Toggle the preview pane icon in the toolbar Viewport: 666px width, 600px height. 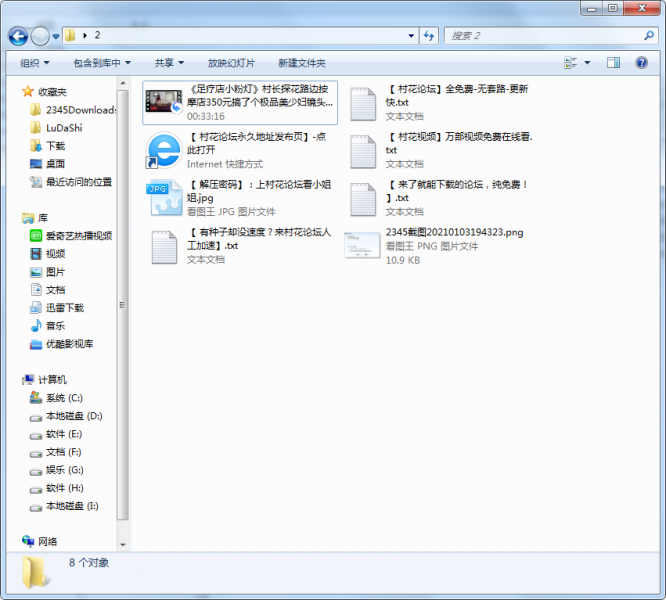point(613,62)
